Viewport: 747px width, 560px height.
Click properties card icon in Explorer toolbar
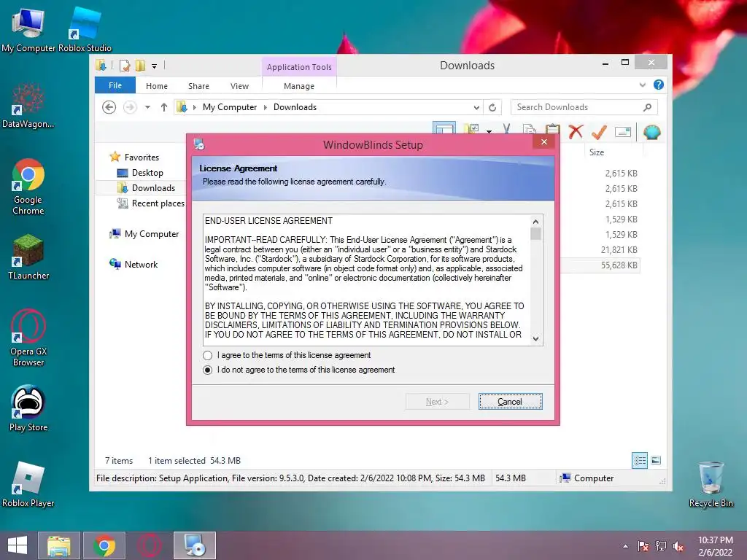(x=623, y=131)
